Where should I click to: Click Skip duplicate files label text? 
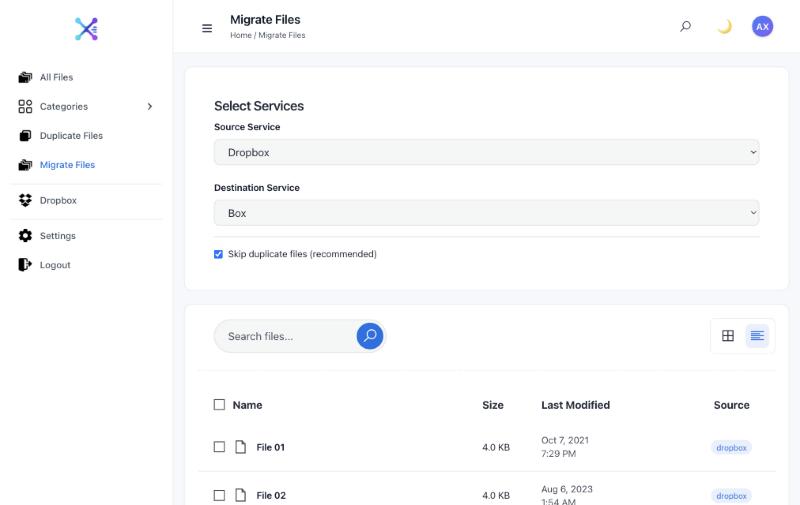click(x=302, y=254)
